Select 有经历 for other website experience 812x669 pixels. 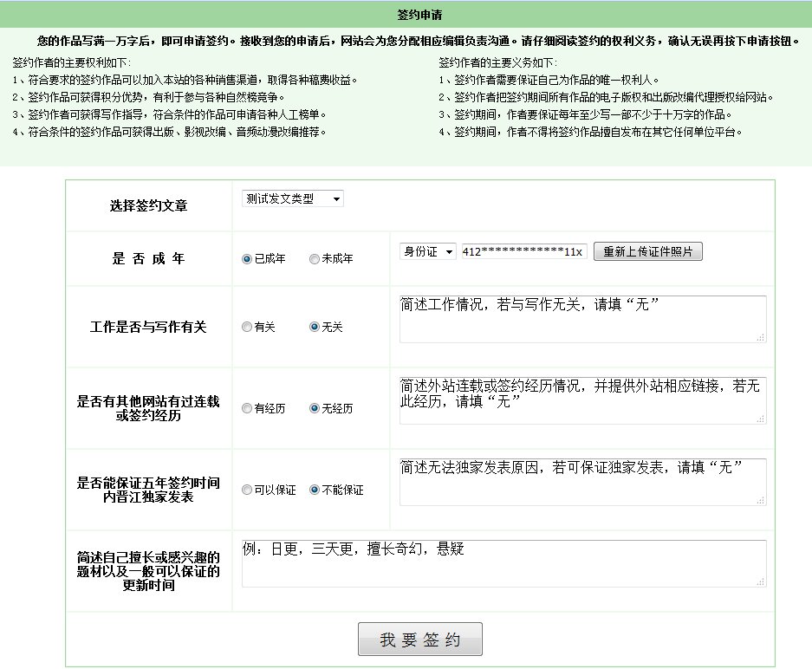coord(247,408)
